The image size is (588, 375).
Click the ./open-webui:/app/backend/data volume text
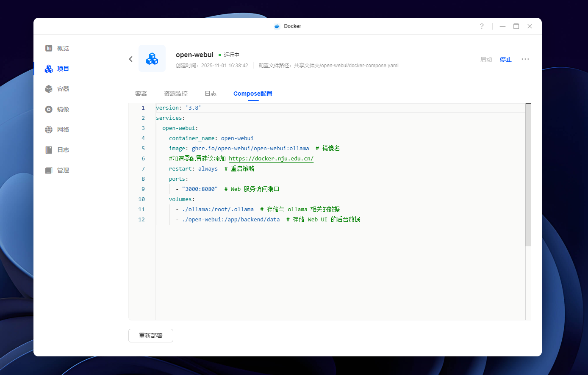pos(231,220)
